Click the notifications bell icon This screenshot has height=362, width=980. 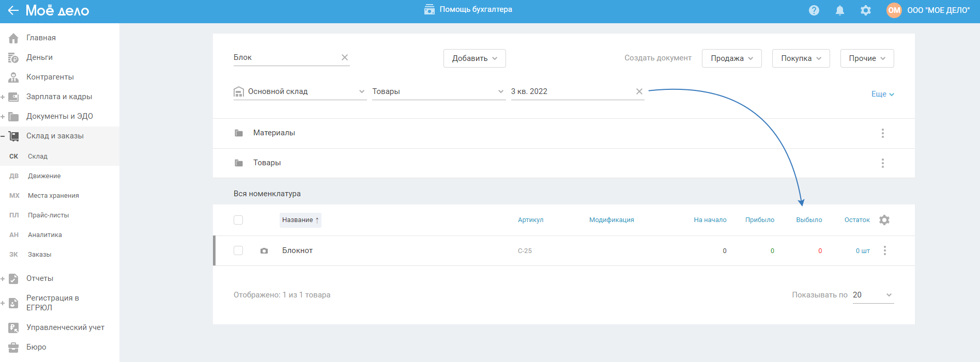point(840,10)
